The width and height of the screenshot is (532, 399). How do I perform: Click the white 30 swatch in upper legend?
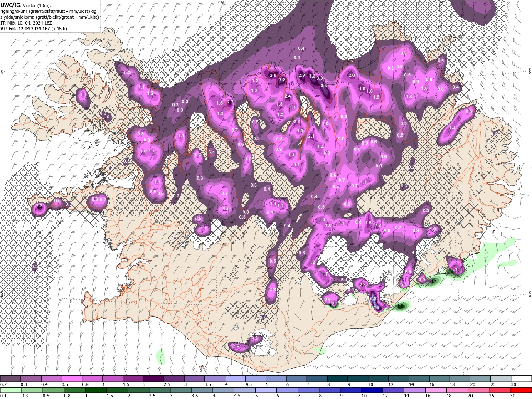coord(521,379)
